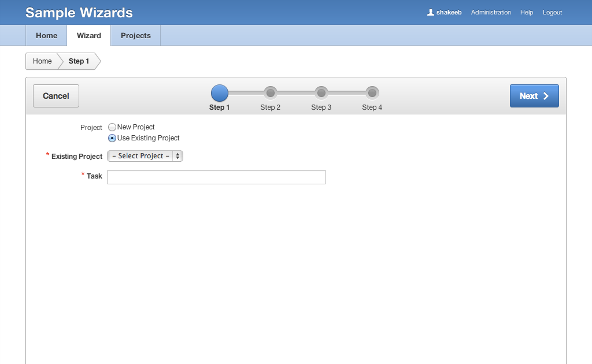Click the Step 2 progress circle
The width and height of the screenshot is (592, 364).
[x=271, y=92]
